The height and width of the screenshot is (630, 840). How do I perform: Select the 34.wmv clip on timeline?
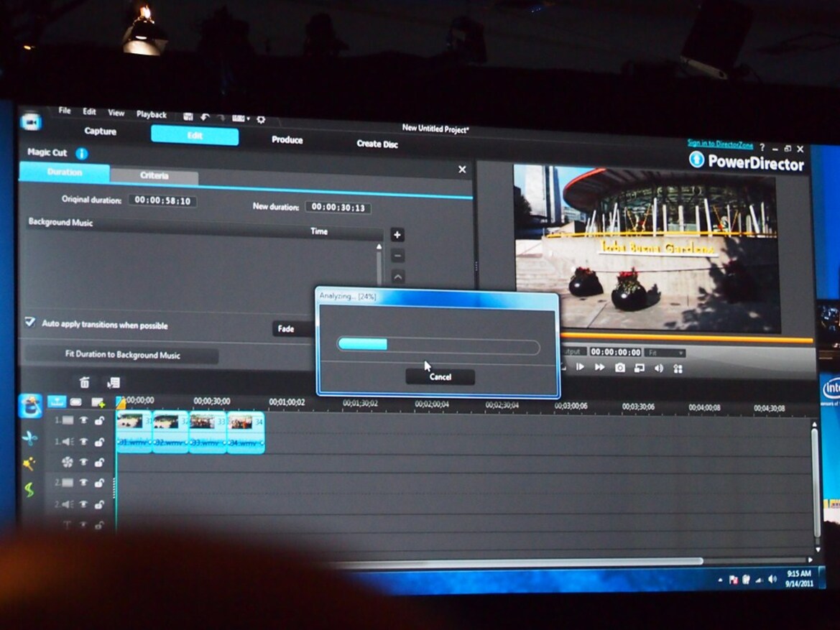click(245, 432)
